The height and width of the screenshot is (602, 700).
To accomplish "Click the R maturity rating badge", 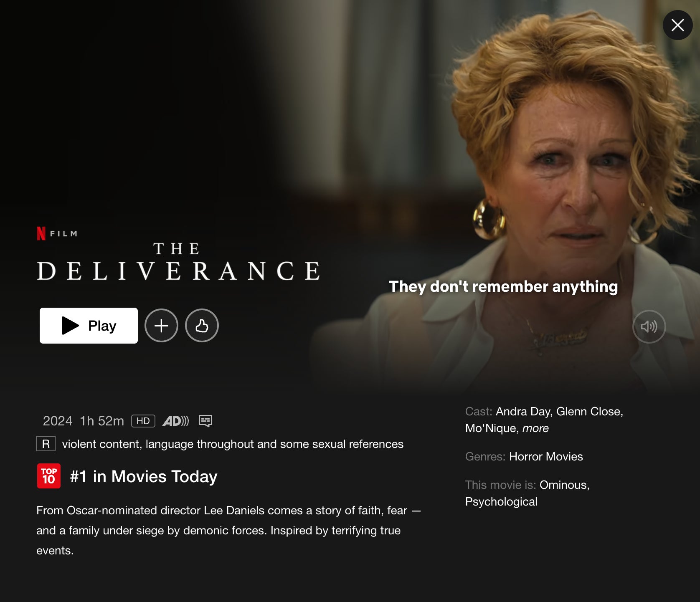I will tap(46, 444).
